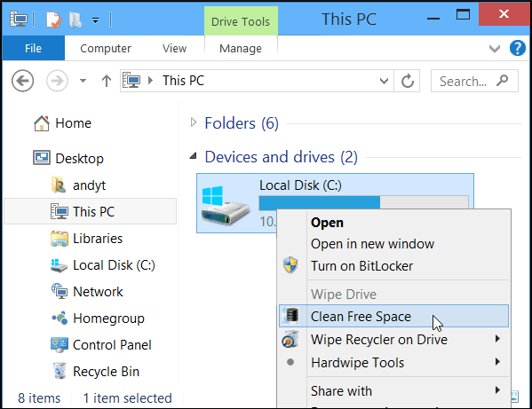
Task: Switch to the Manage ribbon tab
Action: click(x=241, y=49)
